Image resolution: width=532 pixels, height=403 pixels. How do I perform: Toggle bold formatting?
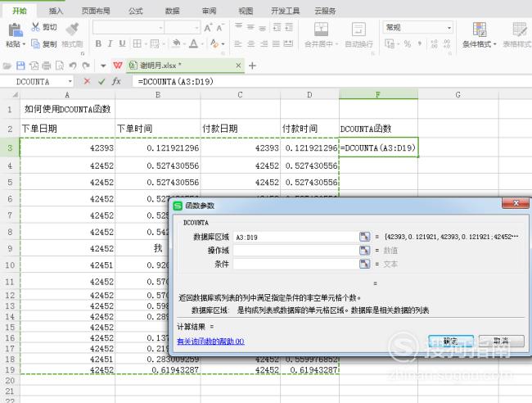98,43
